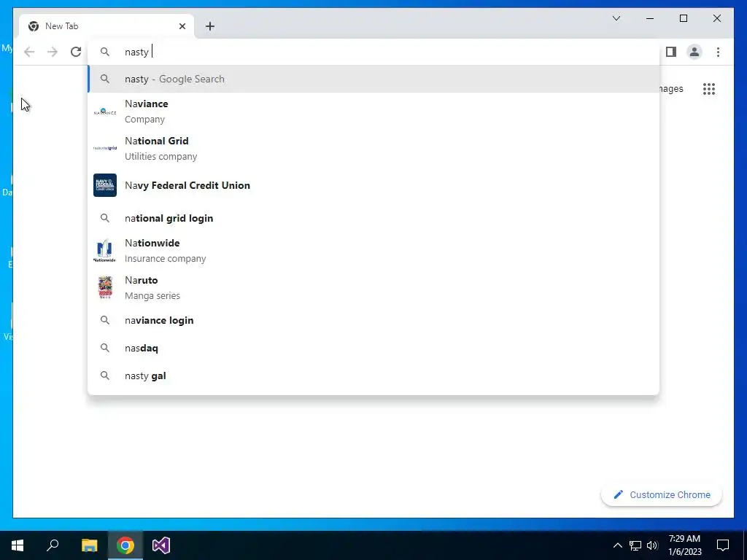
Task: Click the back navigation arrow
Action: (x=29, y=52)
